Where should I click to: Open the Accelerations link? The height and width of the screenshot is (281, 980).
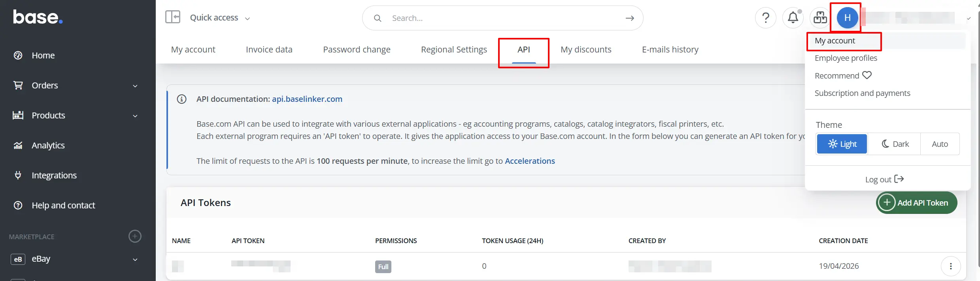tap(530, 161)
